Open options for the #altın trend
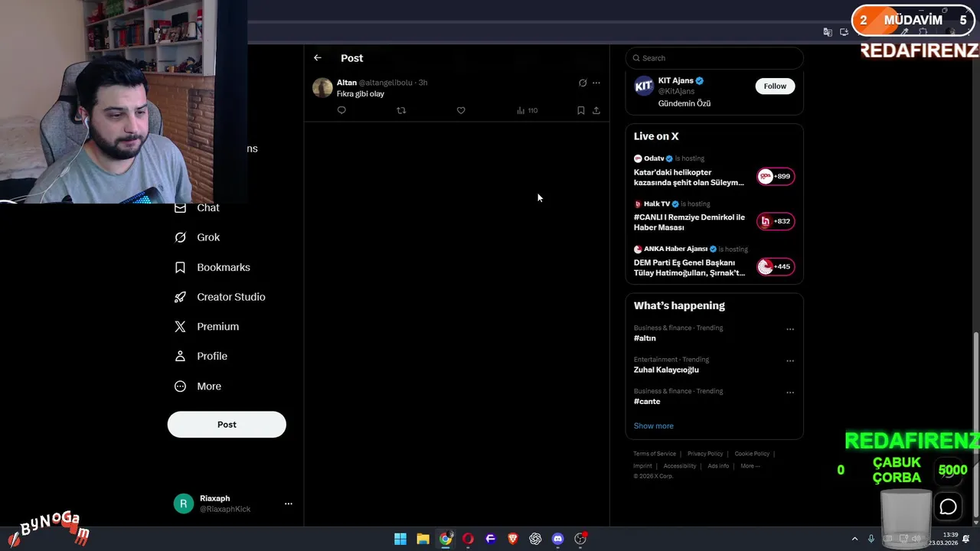980x551 pixels. click(790, 329)
